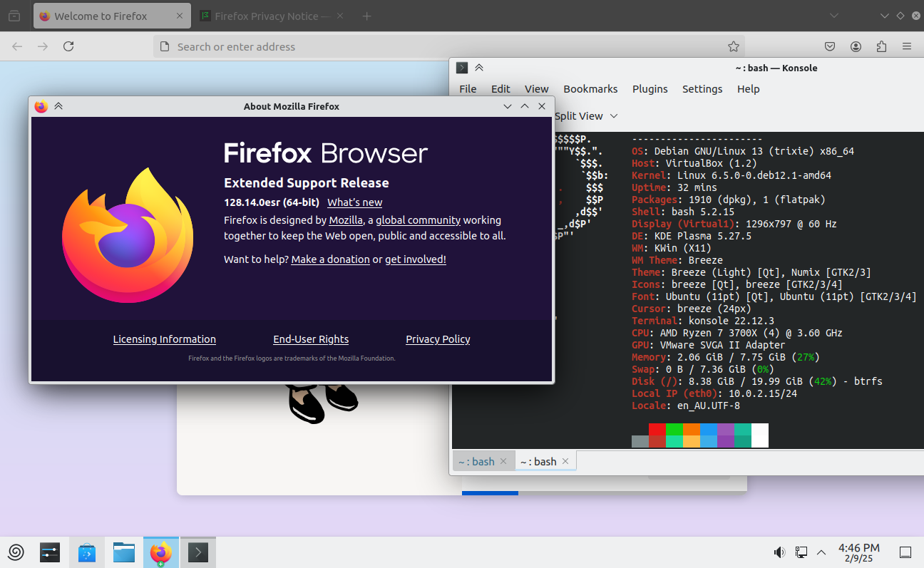
Task: Open the Konsole Bookmarks menu
Action: click(x=590, y=89)
